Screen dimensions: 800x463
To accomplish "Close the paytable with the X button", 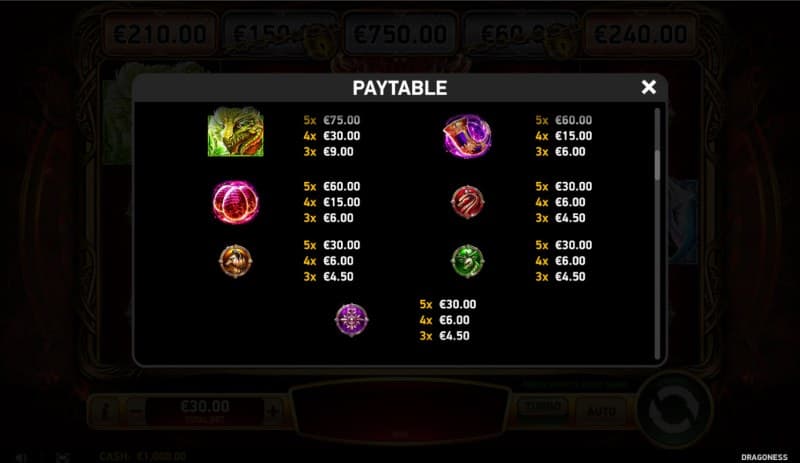I will (x=648, y=87).
